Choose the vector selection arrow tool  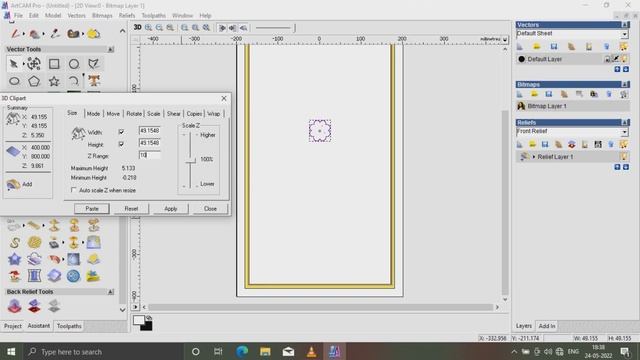(13, 64)
